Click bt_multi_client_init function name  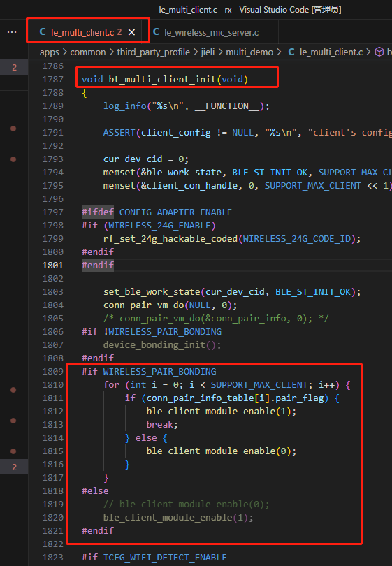tap(162, 80)
